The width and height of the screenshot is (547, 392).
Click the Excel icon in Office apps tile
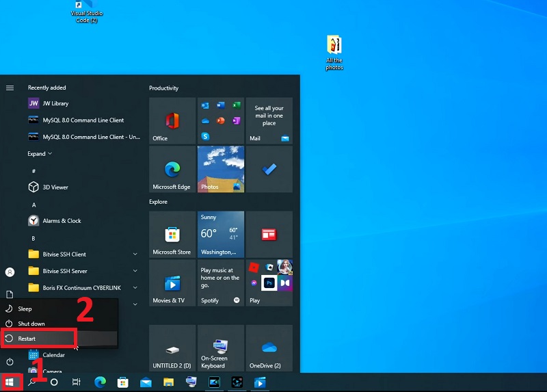click(237, 105)
